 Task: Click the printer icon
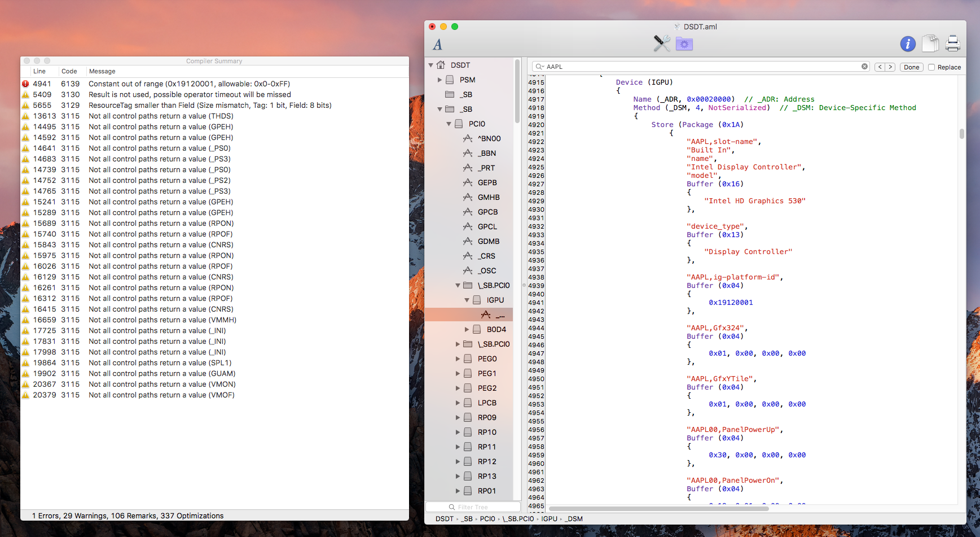tap(953, 43)
